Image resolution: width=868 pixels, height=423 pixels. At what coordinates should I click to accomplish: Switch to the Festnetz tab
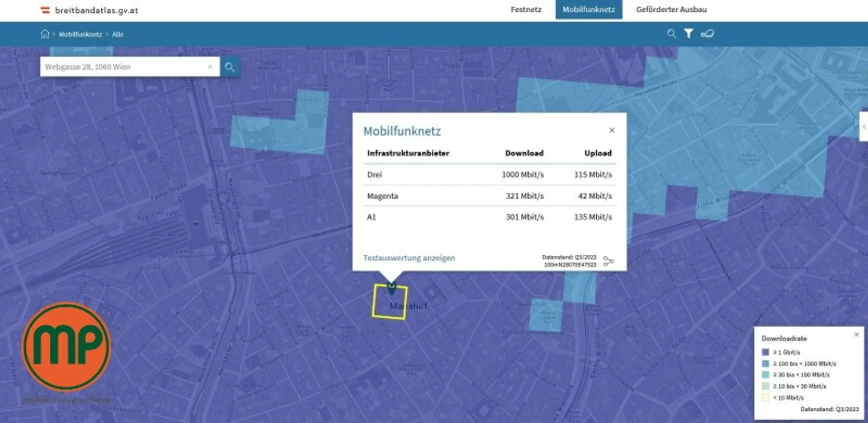click(526, 9)
